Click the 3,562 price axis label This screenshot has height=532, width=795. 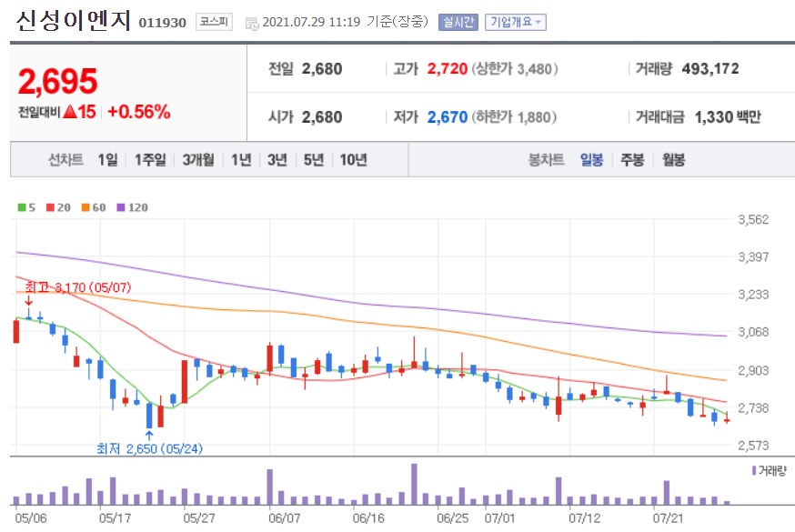[x=753, y=219]
